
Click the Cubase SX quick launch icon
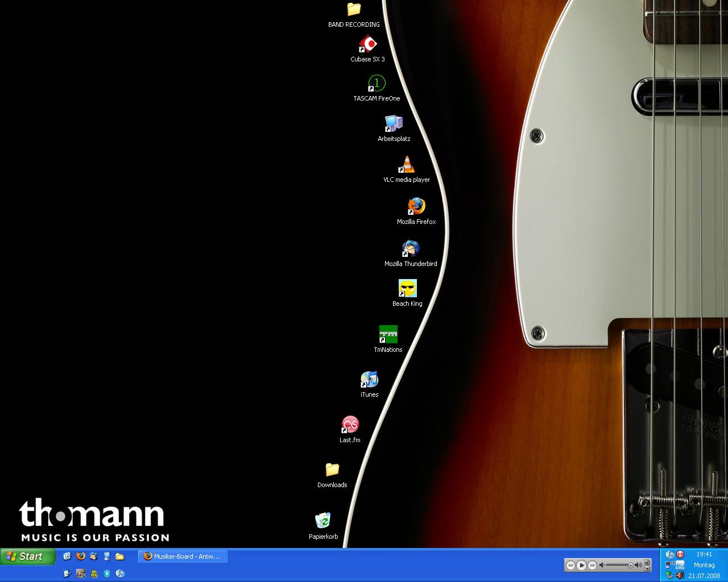[81, 573]
